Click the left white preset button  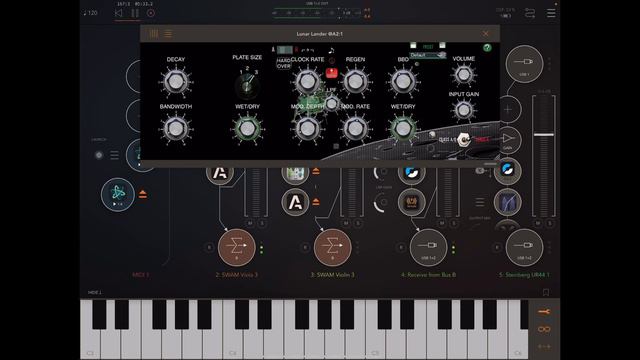pyautogui.click(x=413, y=45)
